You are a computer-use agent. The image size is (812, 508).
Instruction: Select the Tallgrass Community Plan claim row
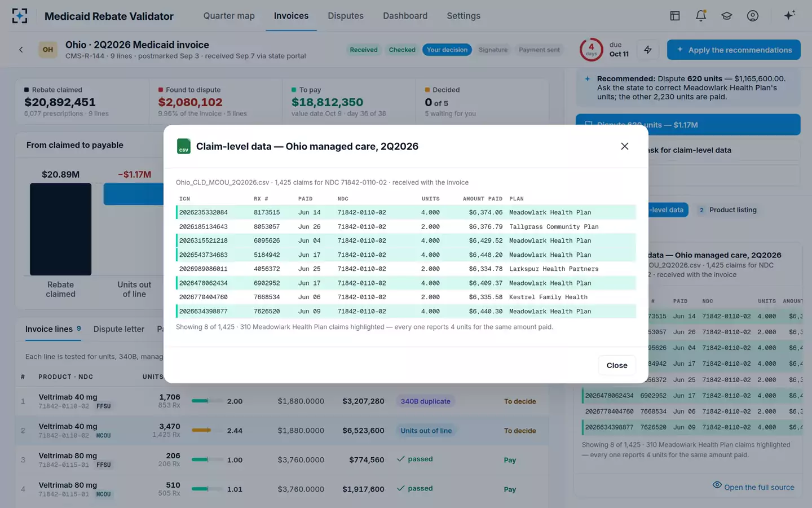[x=406, y=226]
